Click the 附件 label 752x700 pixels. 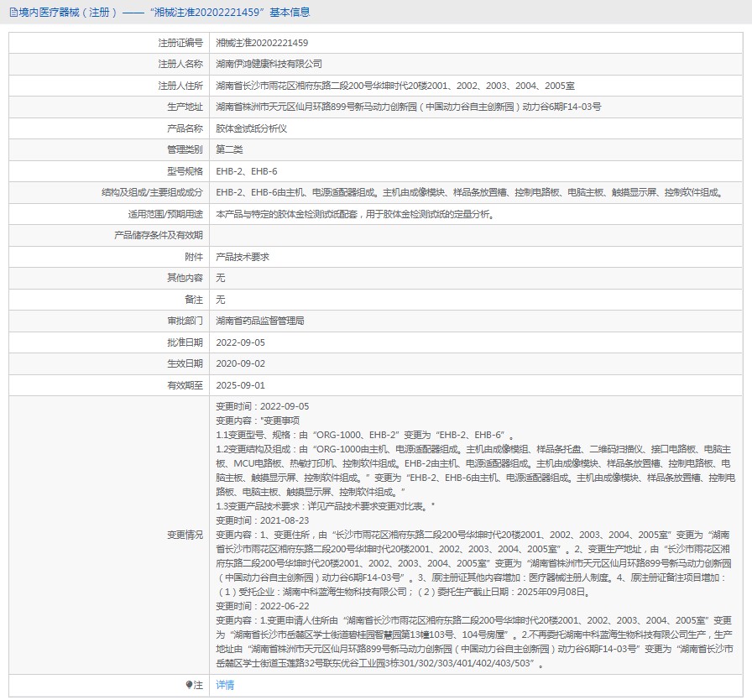[194, 257]
